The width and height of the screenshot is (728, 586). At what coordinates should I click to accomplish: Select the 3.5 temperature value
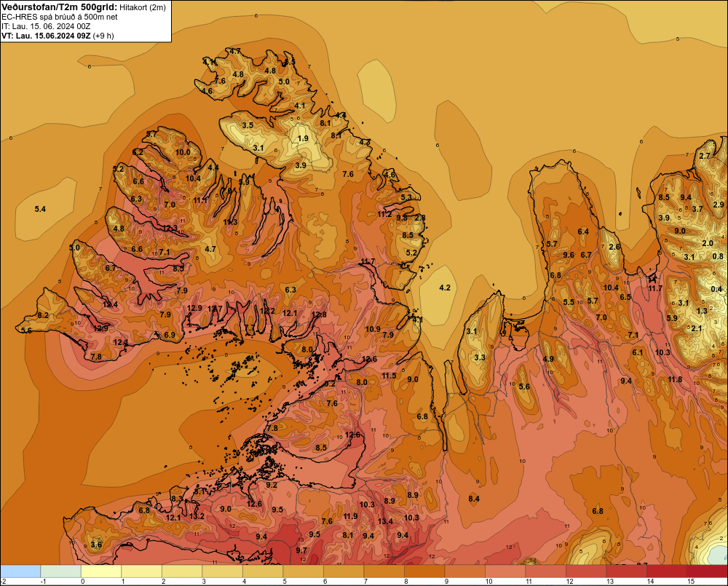[248, 125]
